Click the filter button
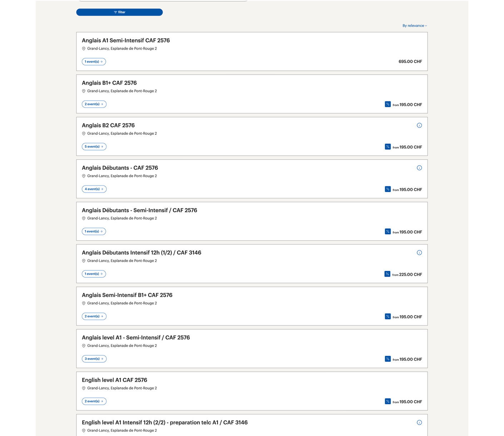504x436 pixels. click(x=119, y=12)
